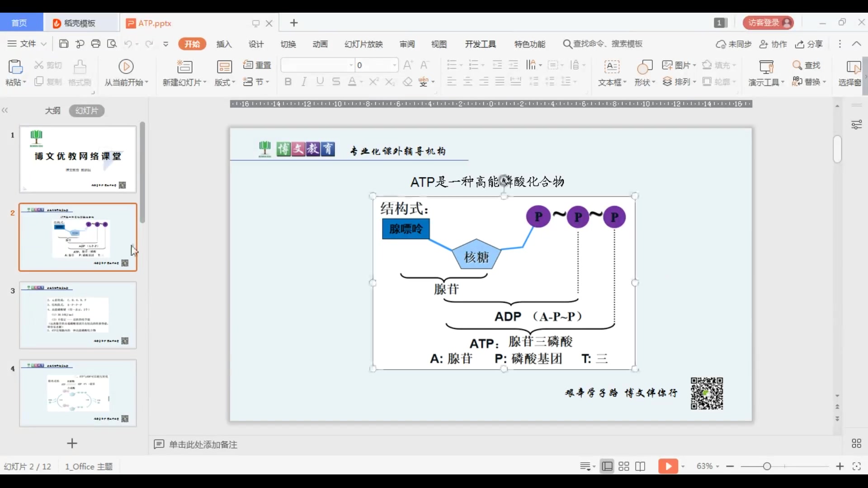Click the Superscript icon
Viewport: 868px width, 488px height.
tap(373, 82)
